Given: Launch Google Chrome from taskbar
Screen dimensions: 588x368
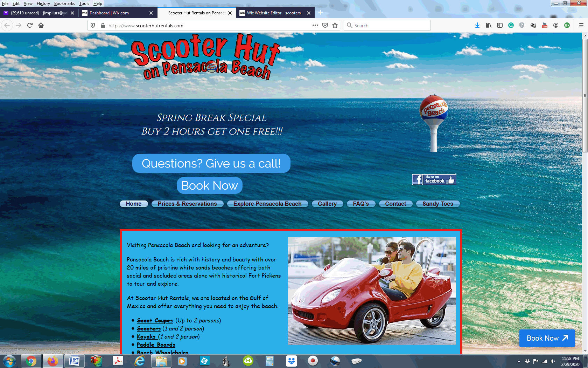Looking at the screenshot, I should (31, 361).
